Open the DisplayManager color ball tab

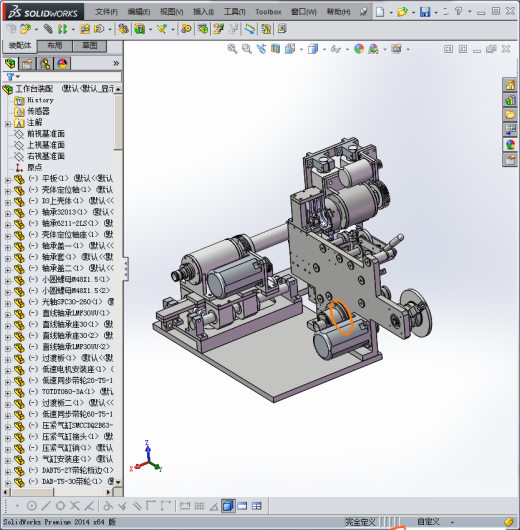click(x=62, y=63)
